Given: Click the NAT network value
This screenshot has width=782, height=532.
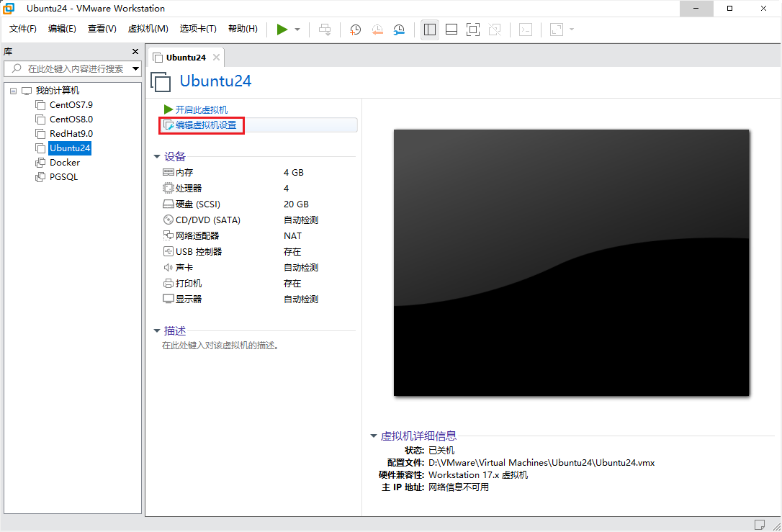Looking at the screenshot, I should (292, 236).
